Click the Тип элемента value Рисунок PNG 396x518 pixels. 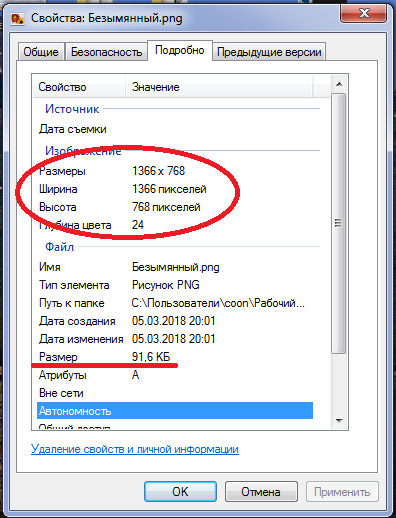coord(166,285)
